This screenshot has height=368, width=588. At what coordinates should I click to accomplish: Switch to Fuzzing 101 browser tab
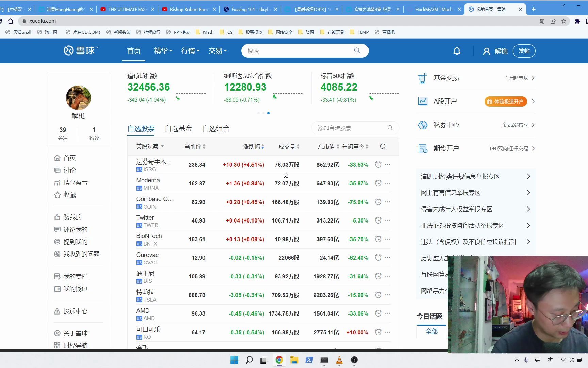click(250, 9)
